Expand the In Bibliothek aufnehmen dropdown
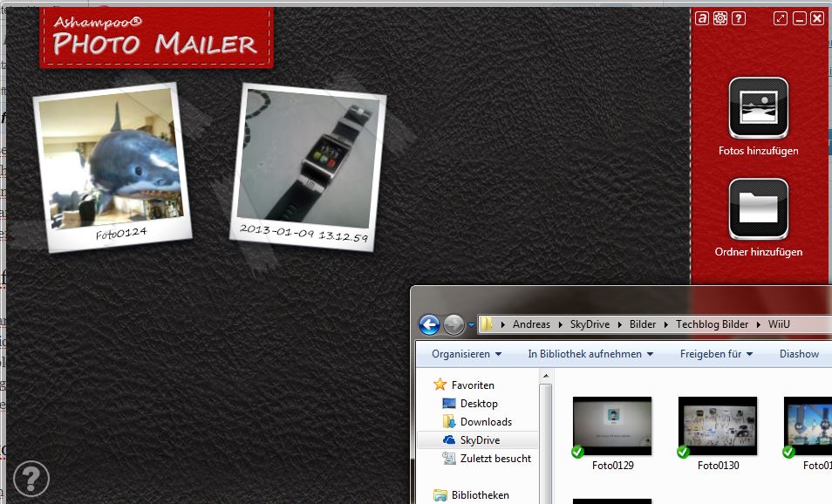 (x=590, y=354)
